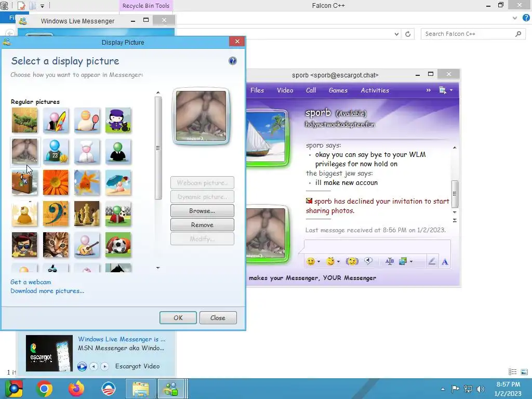The height and width of the screenshot is (399, 532).
Task: Choose the basketball jersey 23 avatar
Action: tap(56, 151)
